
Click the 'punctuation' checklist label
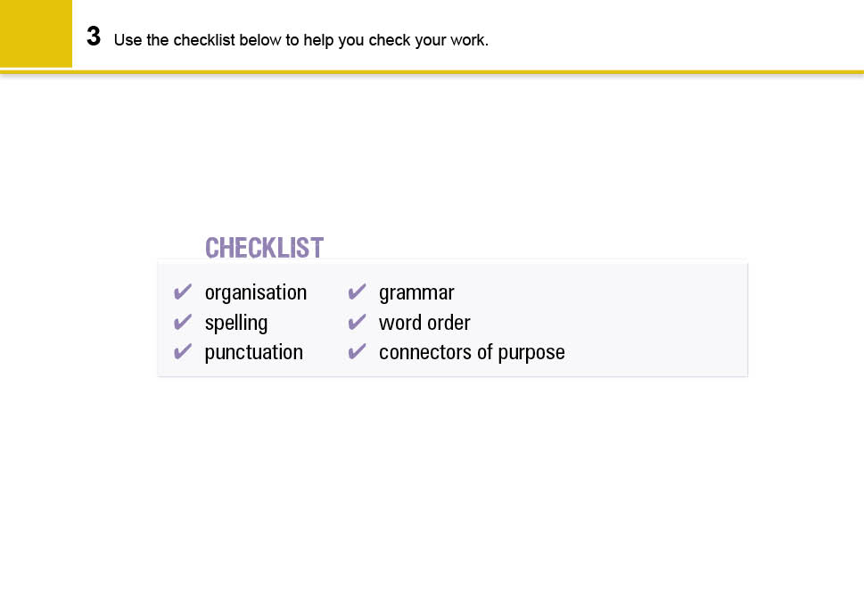click(253, 352)
